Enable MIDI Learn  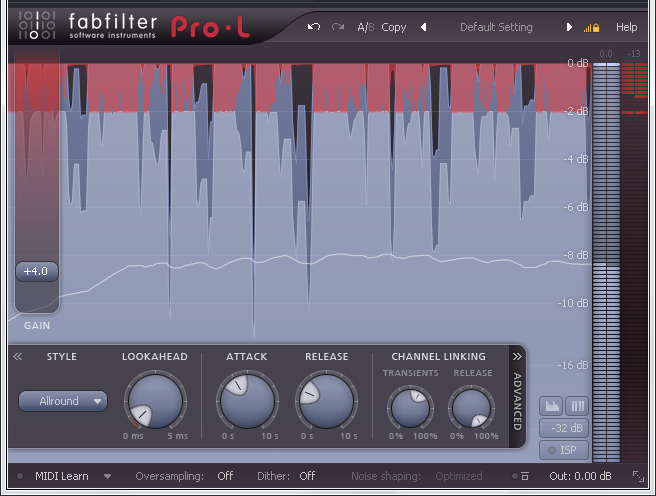point(62,476)
